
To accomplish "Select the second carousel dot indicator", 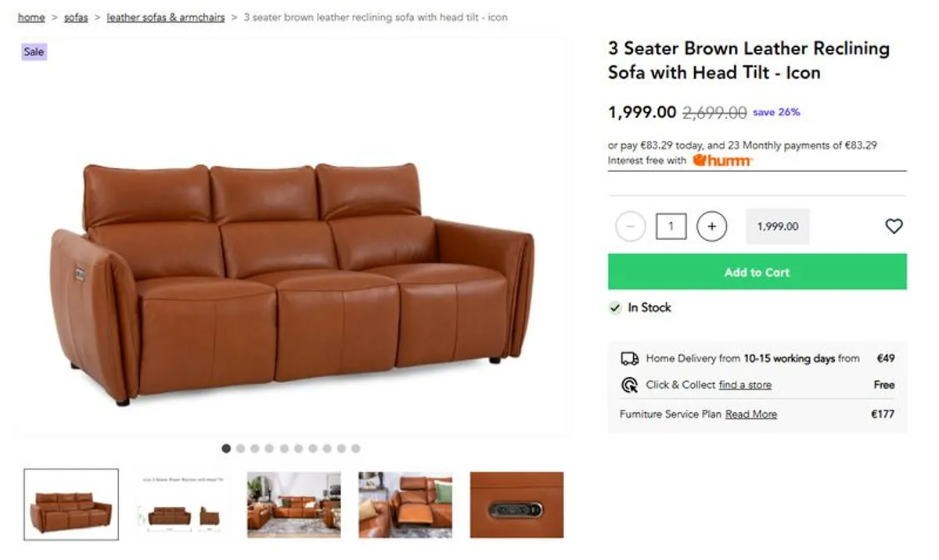I will (240, 448).
